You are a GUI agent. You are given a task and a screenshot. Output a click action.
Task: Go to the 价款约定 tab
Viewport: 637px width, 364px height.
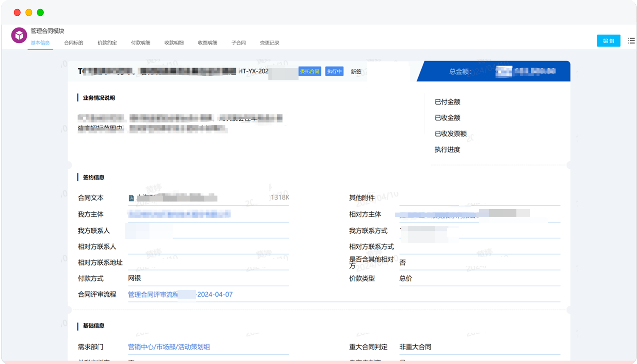pyautogui.click(x=107, y=43)
